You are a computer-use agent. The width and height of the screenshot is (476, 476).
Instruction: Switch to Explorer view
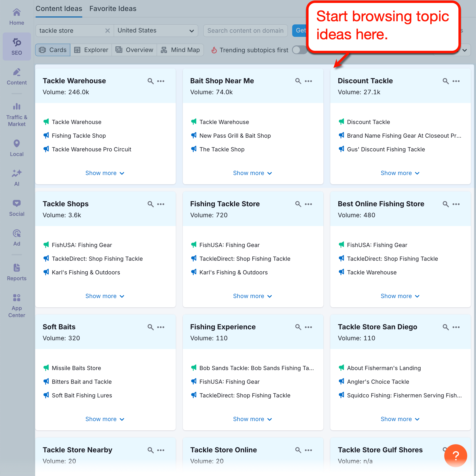[91, 50]
